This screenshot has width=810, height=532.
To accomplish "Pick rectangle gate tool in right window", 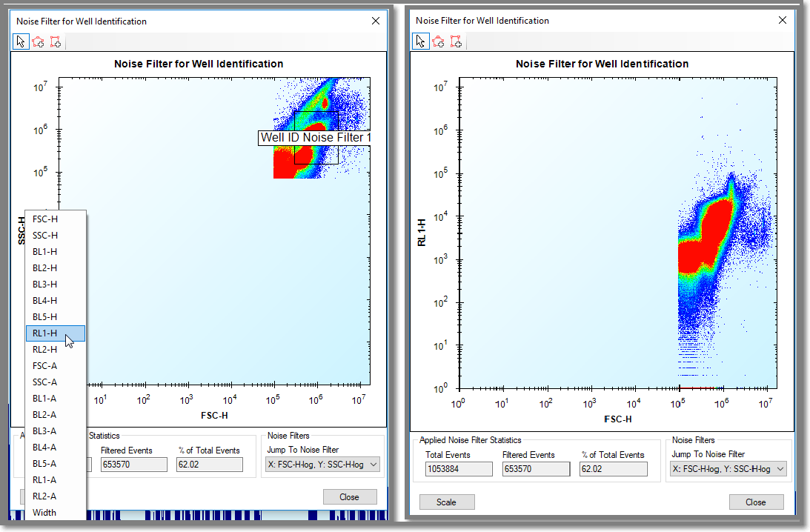I will click(457, 41).
